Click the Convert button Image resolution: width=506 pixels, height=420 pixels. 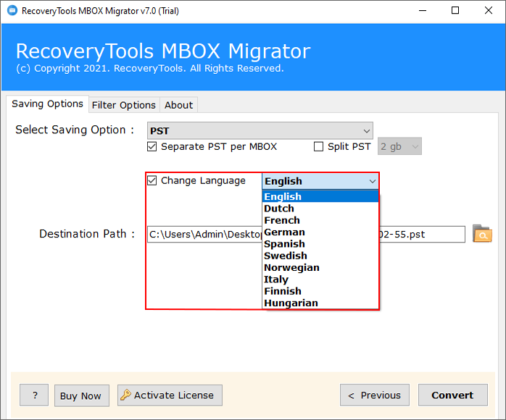tap(453, 395)
